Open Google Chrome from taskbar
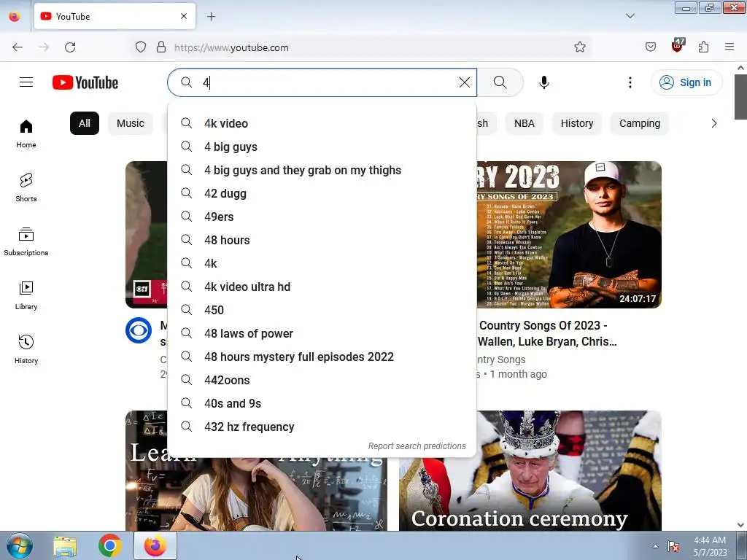The height and width of the screenshot is (560, 747). coord(110,545)
